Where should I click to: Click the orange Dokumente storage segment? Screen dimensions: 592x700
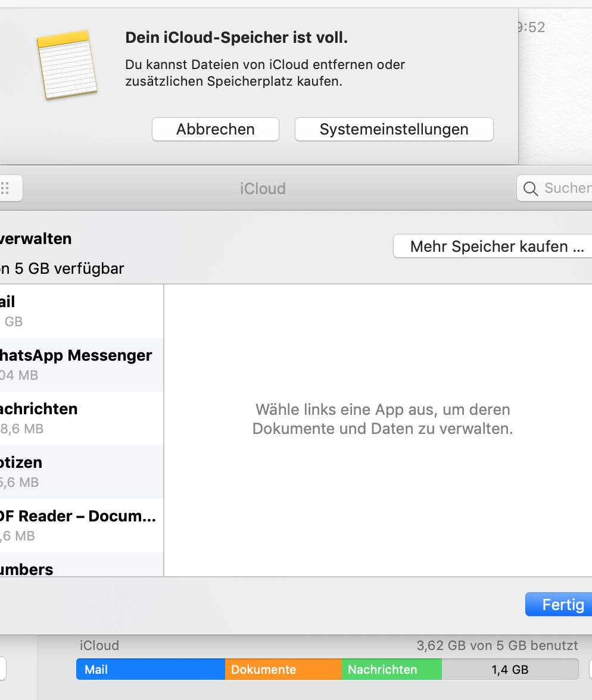[283, 669]
